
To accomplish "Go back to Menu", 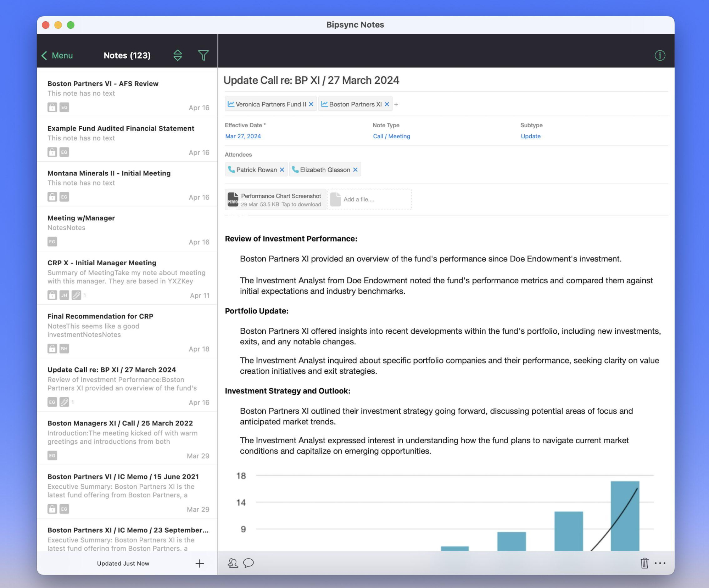I will 57,55.
